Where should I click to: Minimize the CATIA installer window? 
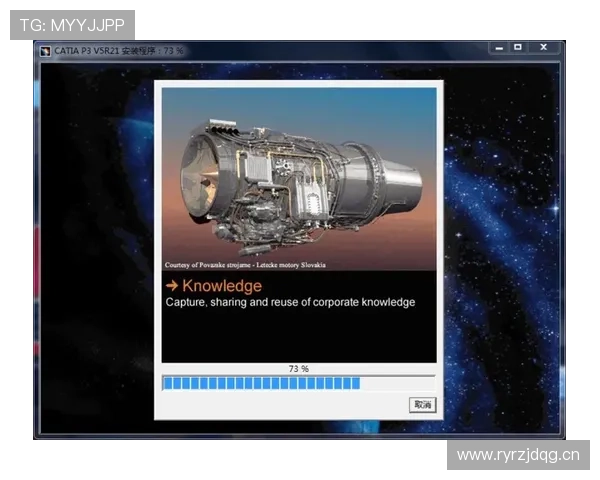coord(497,47)
